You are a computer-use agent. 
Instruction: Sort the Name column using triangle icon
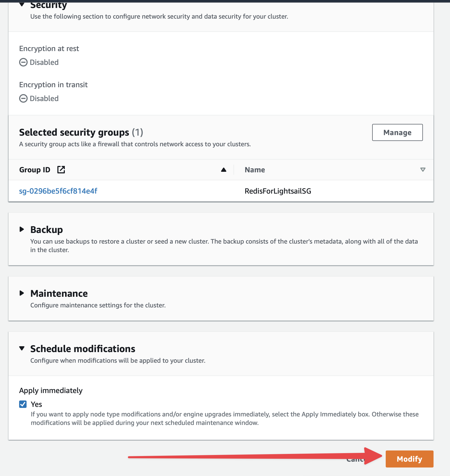(x=423, y=170)
